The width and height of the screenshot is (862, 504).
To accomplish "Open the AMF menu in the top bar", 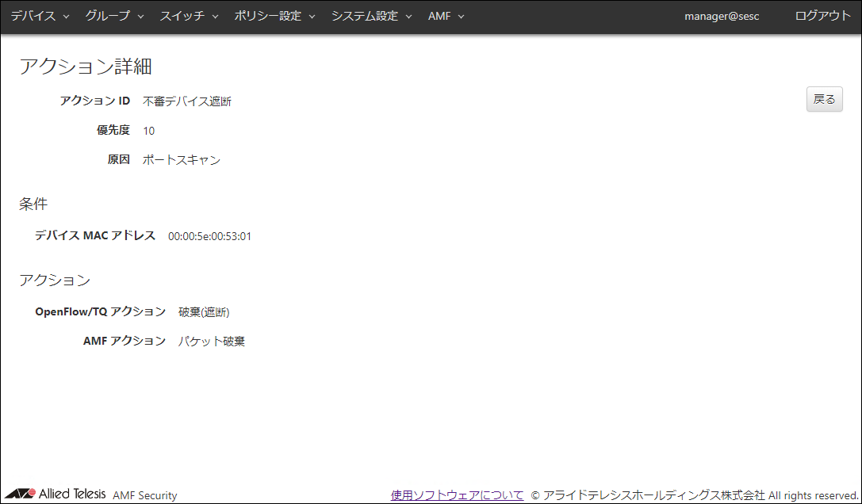I will 446,16.
